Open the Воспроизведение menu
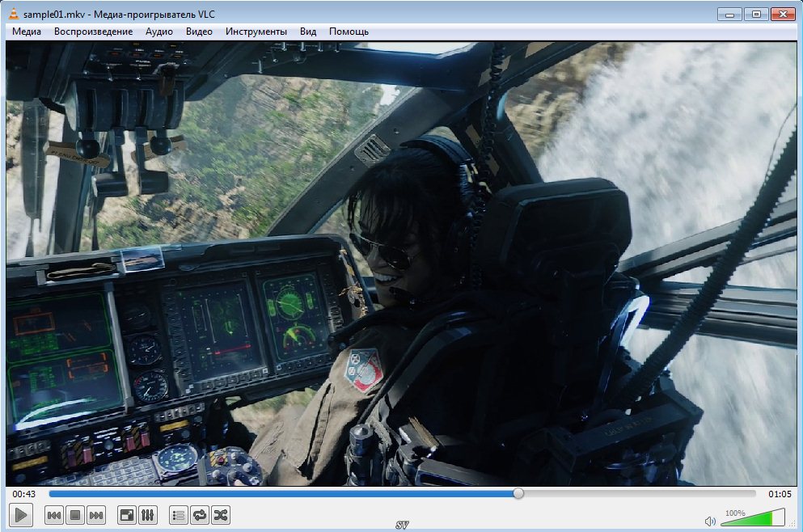 click(x=93, y=32)
